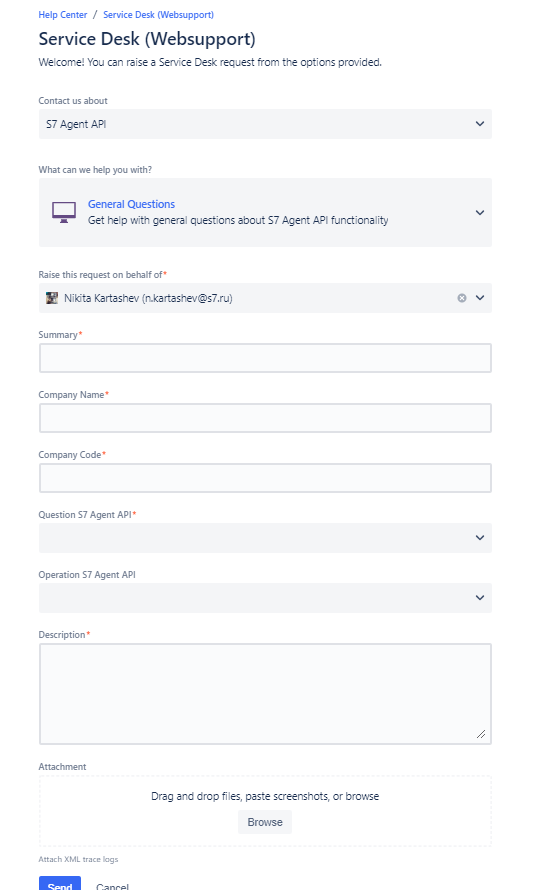548x890 pixels.
Task: Open the Question S7 Agent API dropdown
Action: [x=265, y=538]
